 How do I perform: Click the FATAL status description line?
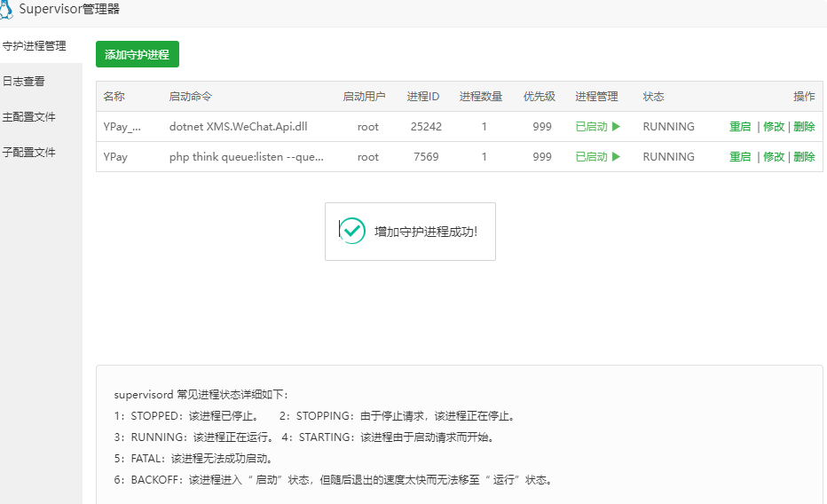click(193, 459)
